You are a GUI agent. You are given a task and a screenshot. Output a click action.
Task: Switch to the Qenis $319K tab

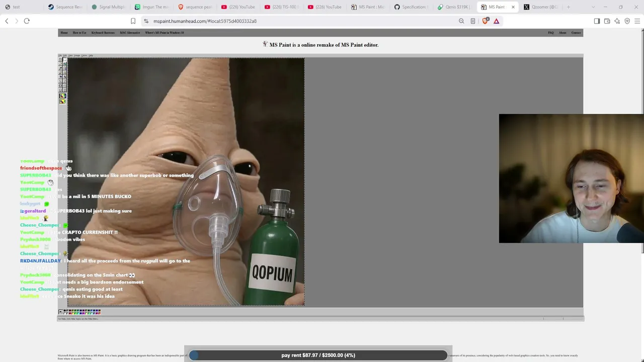click(454, 7)
